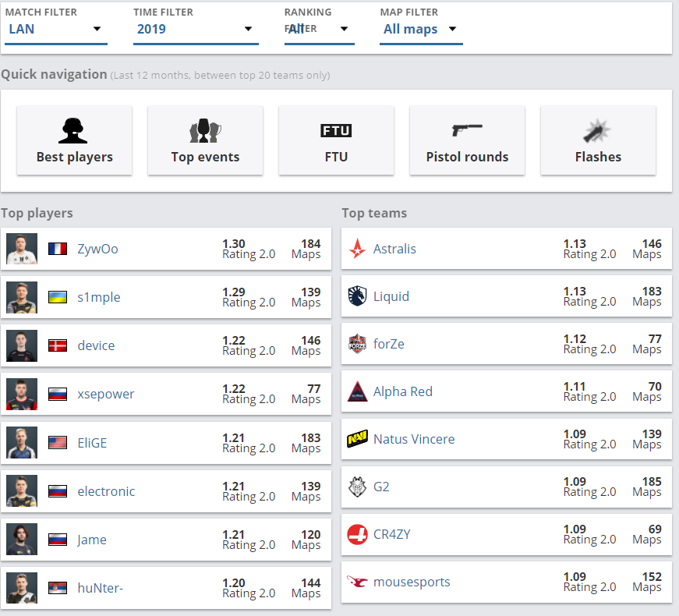679x616 pixels.
Task: Select the FTU quick navigation tile
Action: pyautogui.click(x=336, y=141)
